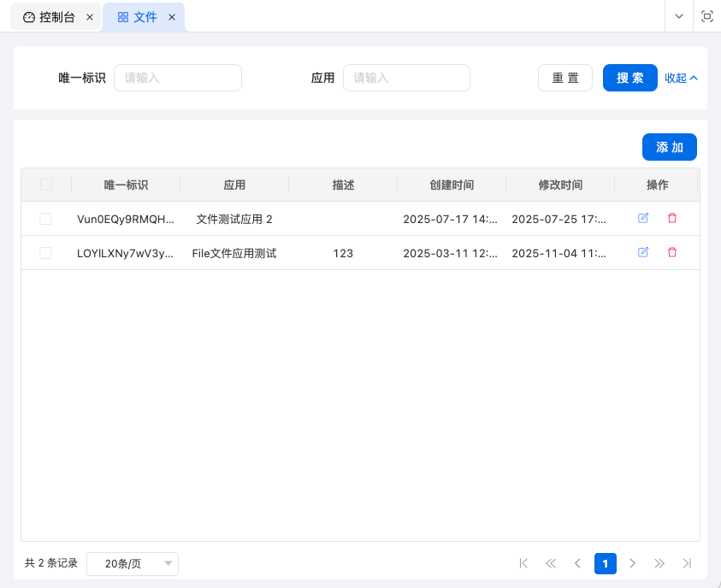Toggle select-all checkbox in table header

pos(46,185)
